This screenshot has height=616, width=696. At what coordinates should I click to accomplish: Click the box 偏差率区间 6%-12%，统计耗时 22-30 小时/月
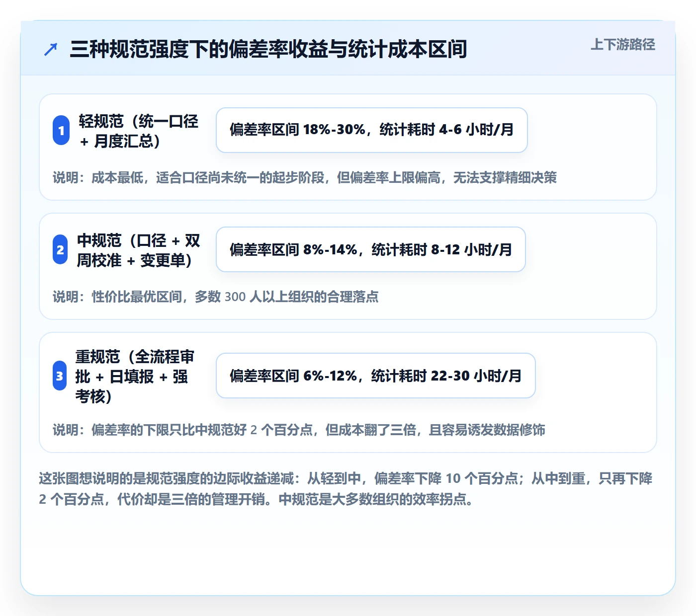pyautogui.click(x=376, y=376)
